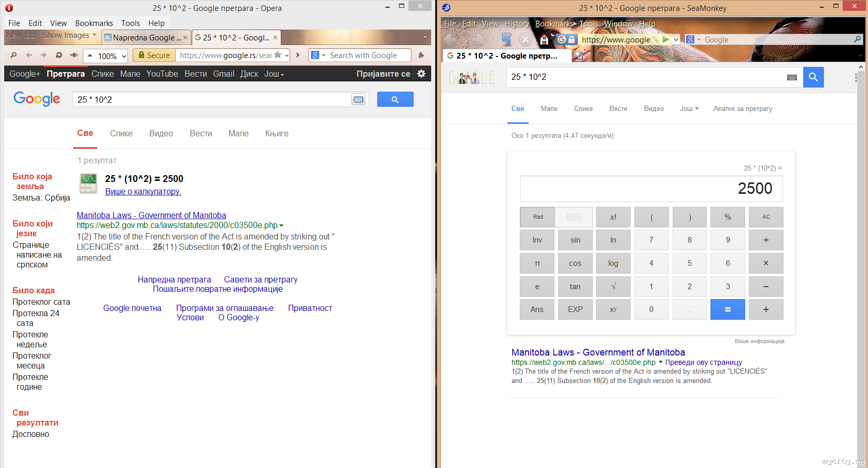The width and height of the screenshot is (868, 468).
Task: Click the factorial x! calculator key
Action: pyautogui.click(x=613, y=217)
